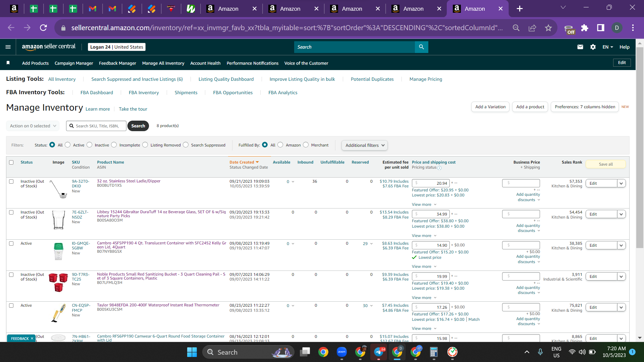The width and height of the screenshot is (644, 362).
Task: Open the browser side panel icon
Action: [601, 28]
